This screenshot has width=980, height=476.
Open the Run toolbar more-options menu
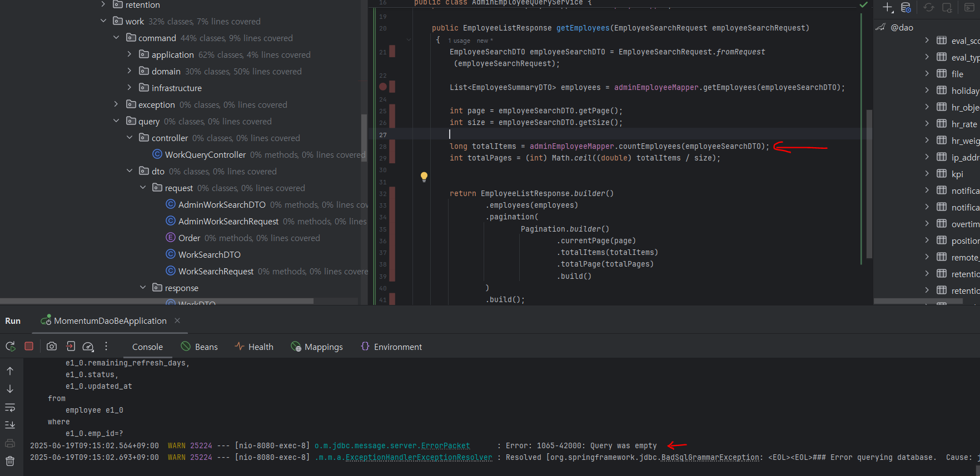tap(106, 346)
